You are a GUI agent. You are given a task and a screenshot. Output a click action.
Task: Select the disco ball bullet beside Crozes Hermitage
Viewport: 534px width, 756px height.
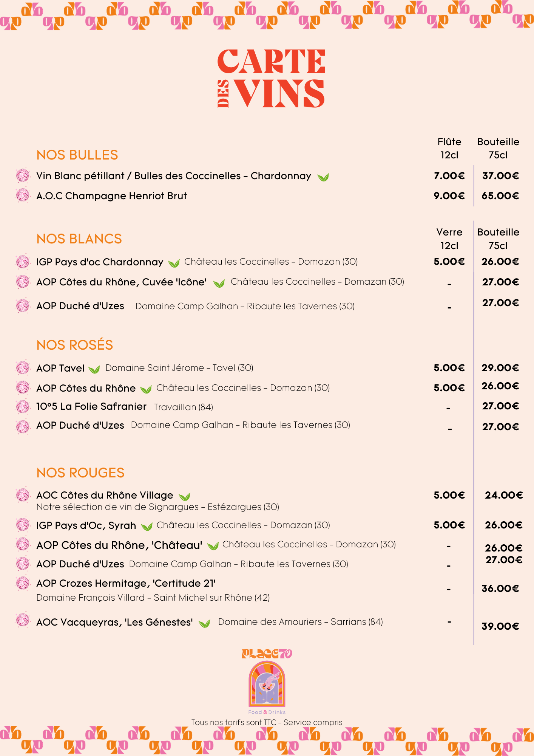(23, 583)
